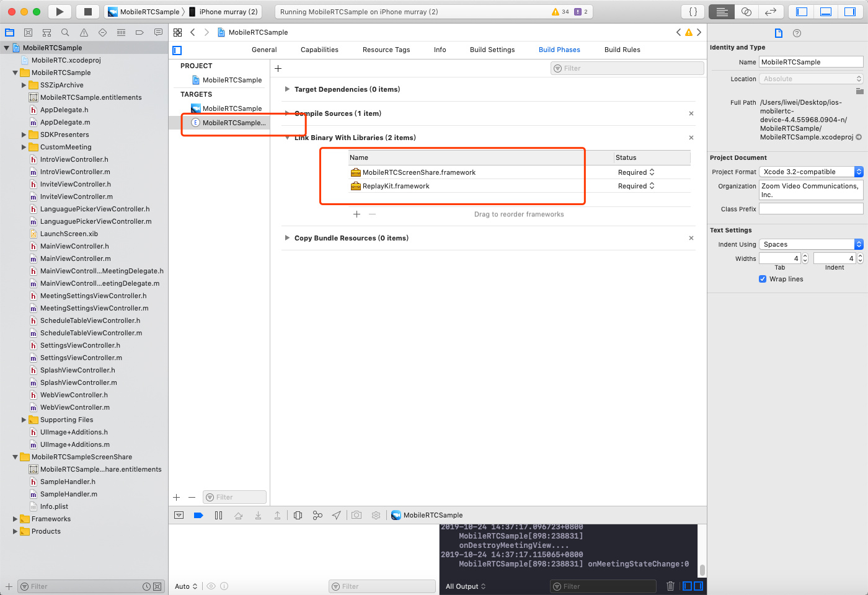This screenshot has width=868, height=595.
Task: Show the assistant editor
Action: [x=746, y=12]
